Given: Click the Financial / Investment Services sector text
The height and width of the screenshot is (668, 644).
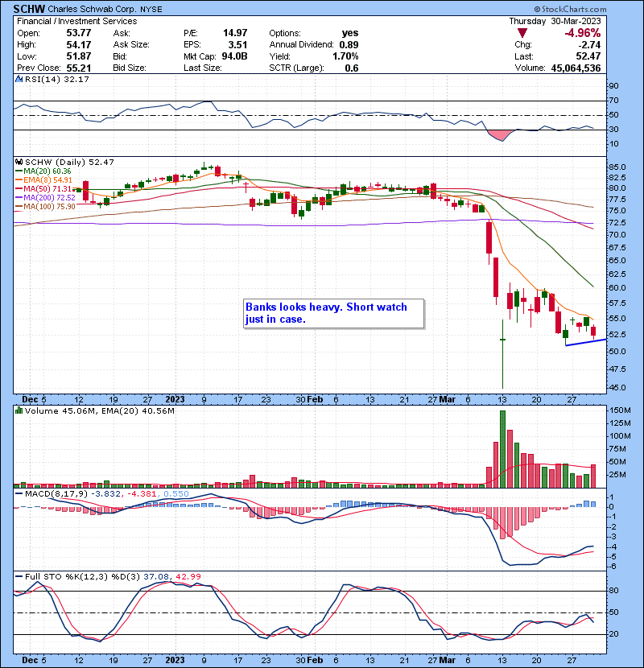Looking at the screenshot, I should (77, 21).
